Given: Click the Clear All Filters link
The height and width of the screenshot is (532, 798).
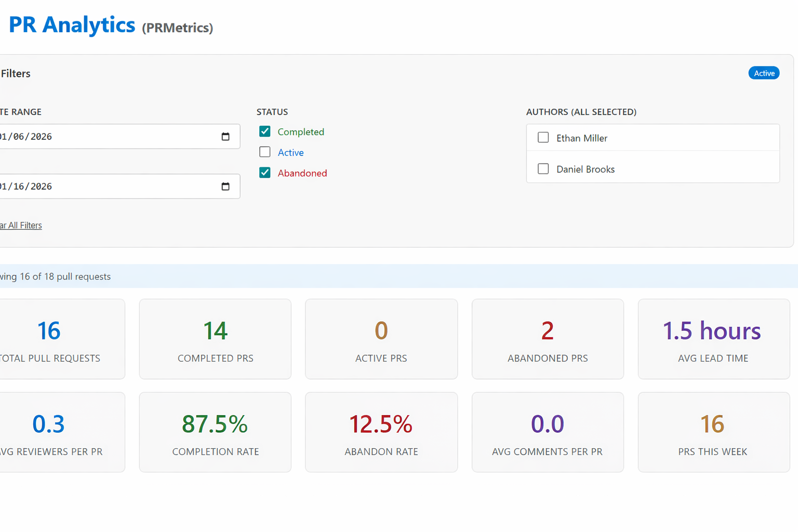Looking at the screenshot, I should [21, 225].
